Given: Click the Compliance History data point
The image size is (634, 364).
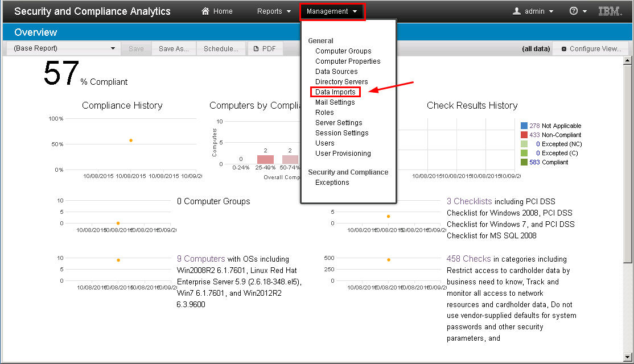Looking at the screenshot, I should tap(130, 140).
